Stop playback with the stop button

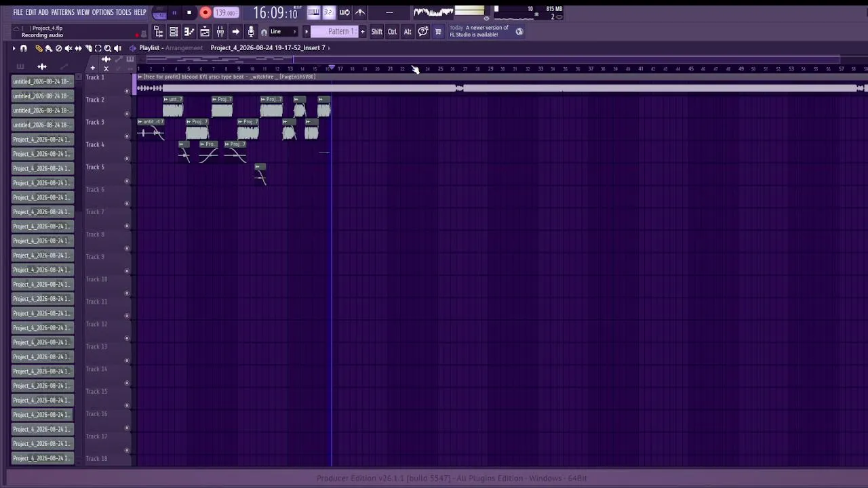[x=189, y=13]
